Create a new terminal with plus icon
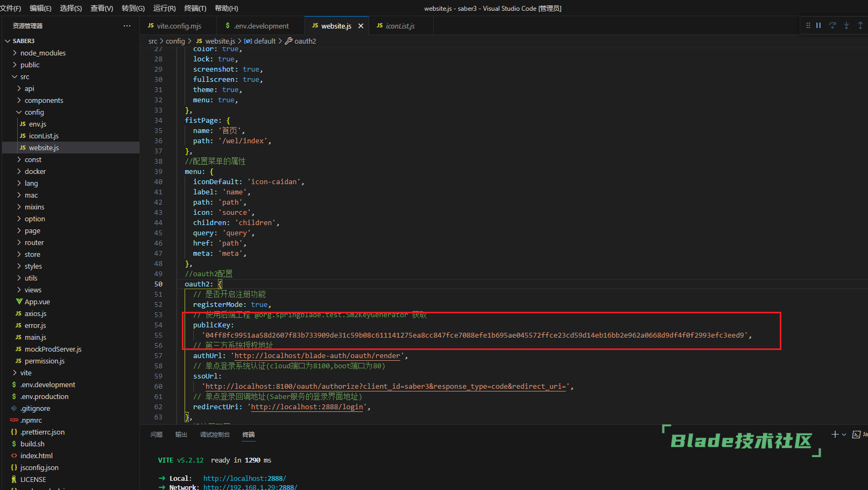 pos(835,434)
